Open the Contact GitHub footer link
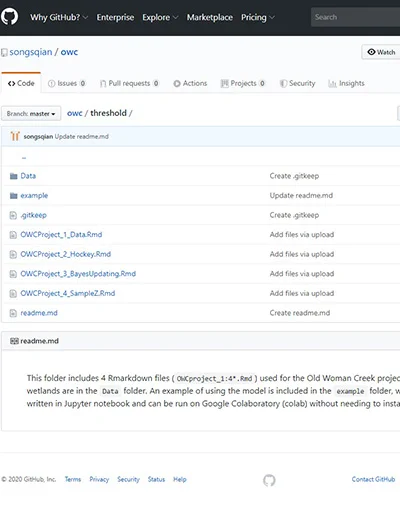The image size is (400, 518). pos(373,479)
